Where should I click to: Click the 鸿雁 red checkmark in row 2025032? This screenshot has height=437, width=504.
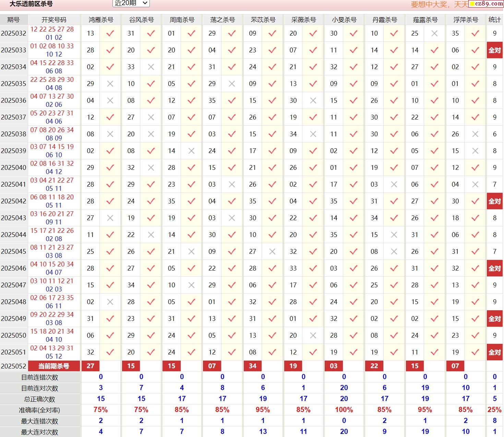click(x=110, y=34)
